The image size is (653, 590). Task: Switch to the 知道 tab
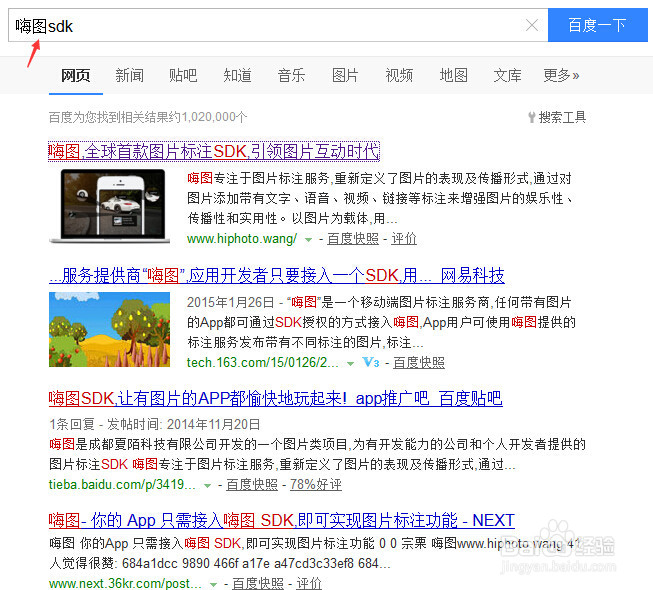point(237,75)
